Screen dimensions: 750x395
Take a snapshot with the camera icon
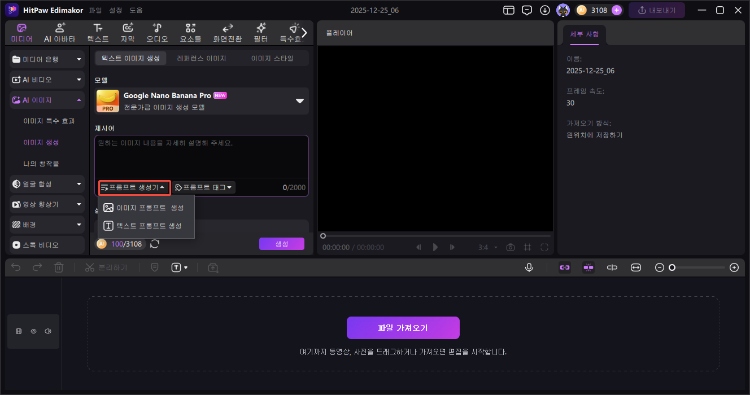(x=510, y=247)
